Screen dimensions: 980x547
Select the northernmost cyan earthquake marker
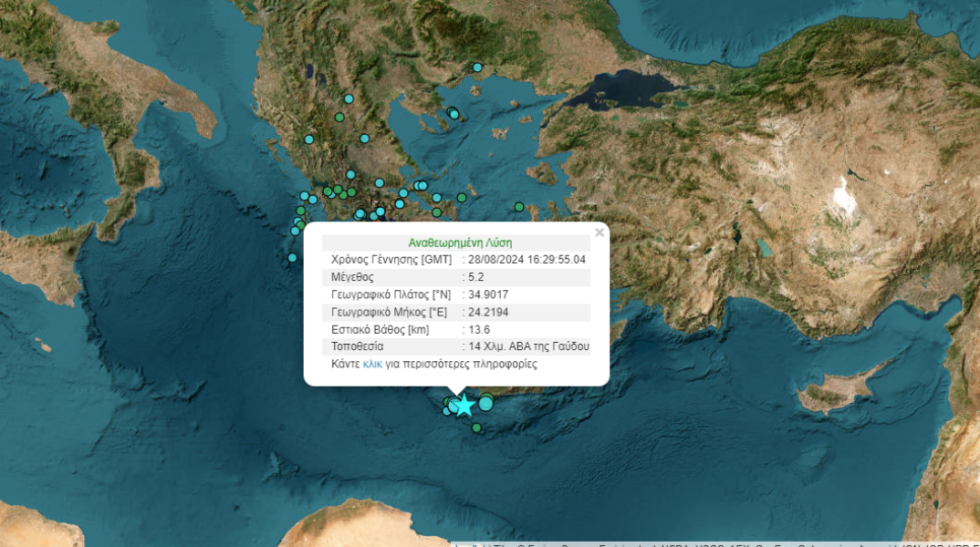click(x=476, y=67)
